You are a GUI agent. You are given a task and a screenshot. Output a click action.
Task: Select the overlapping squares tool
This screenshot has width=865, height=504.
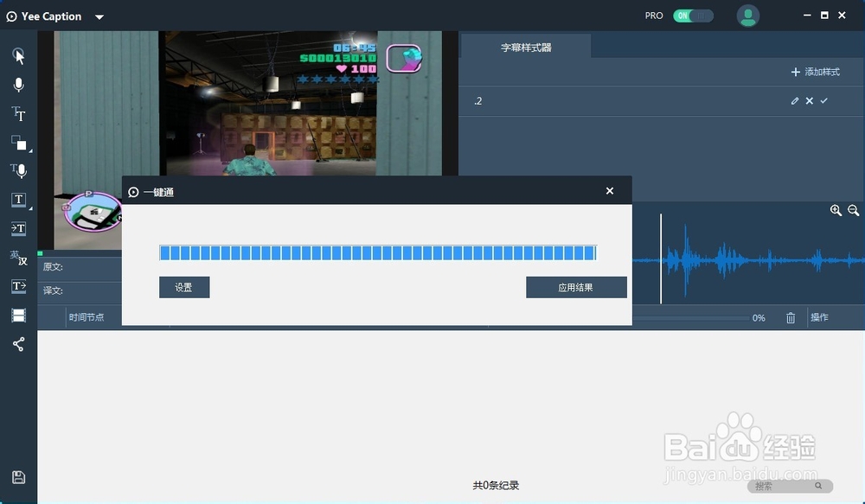click(x=19, y=143)
